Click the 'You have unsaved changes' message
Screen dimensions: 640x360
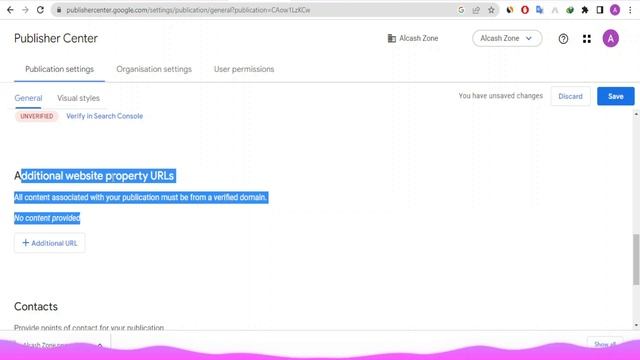[x=500, y=96]
